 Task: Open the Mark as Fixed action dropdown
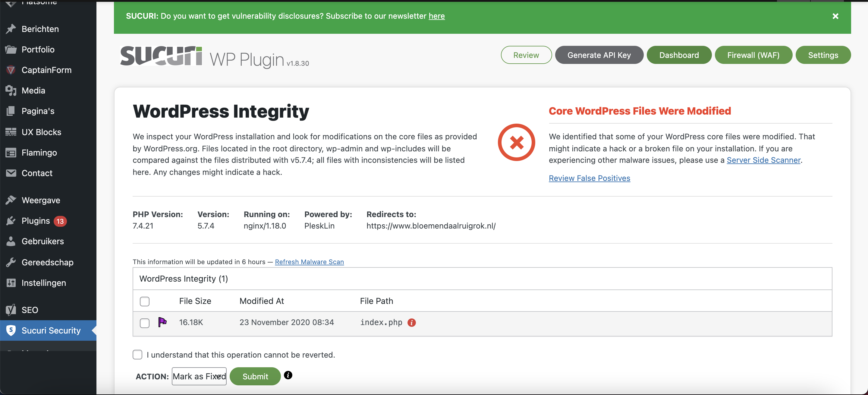tap(199, 376)
